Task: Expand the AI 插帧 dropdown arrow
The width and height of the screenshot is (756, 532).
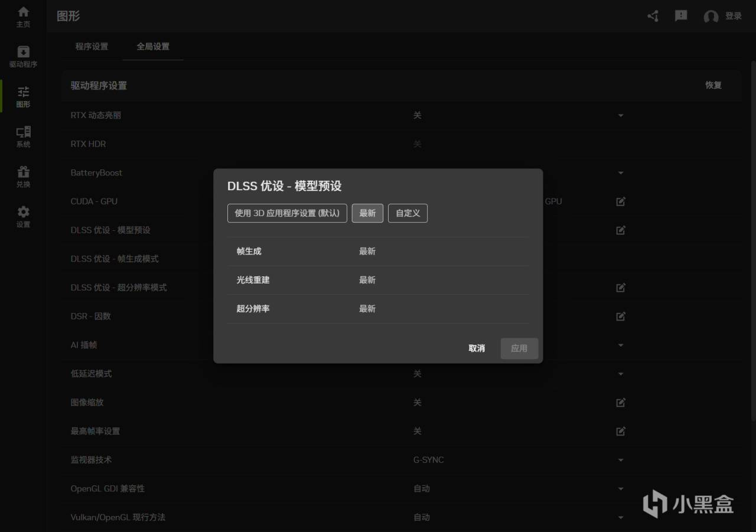Action: tap(621, 345)
